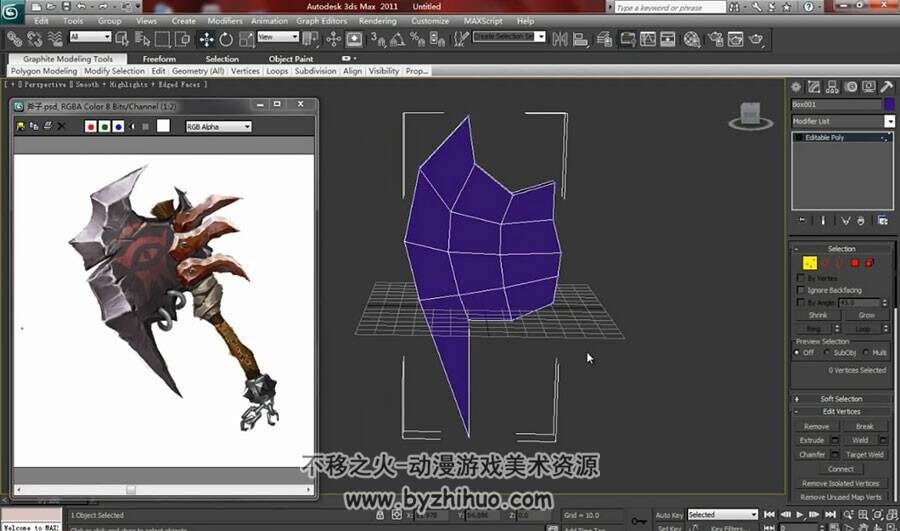Open the reference coordinate View dropdown
The width and height of the screenshot is (900, 531).
click(278, 37)
